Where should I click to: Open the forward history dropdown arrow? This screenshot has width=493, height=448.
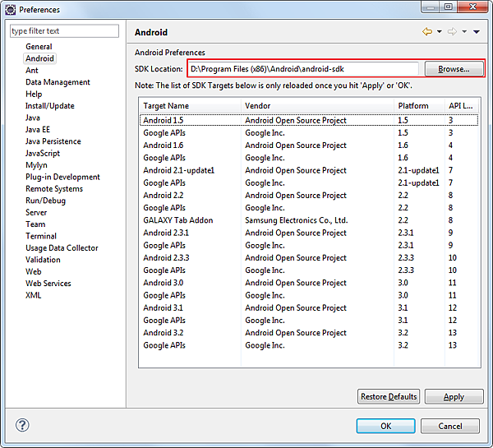[x=464, y=31]
